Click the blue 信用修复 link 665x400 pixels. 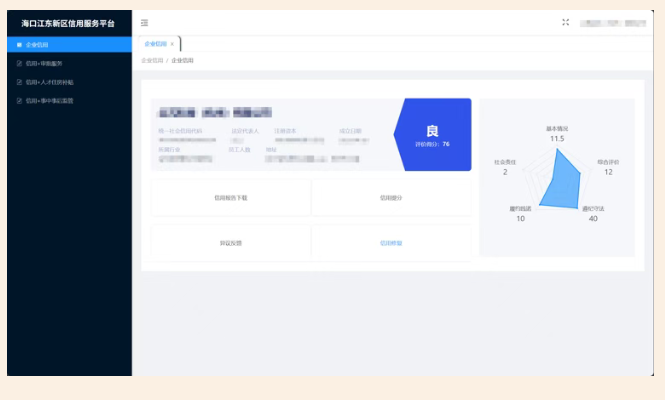(x=391, y=243)
